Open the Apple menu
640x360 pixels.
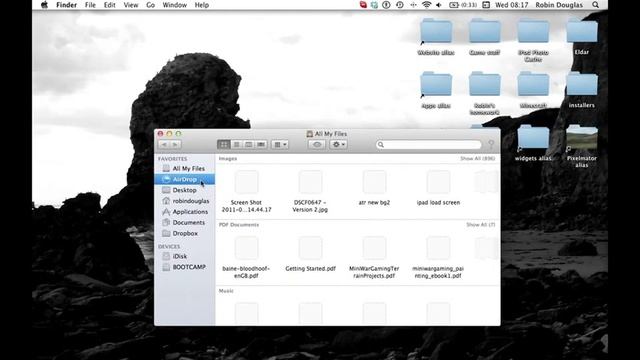click(x=44, y=5)
